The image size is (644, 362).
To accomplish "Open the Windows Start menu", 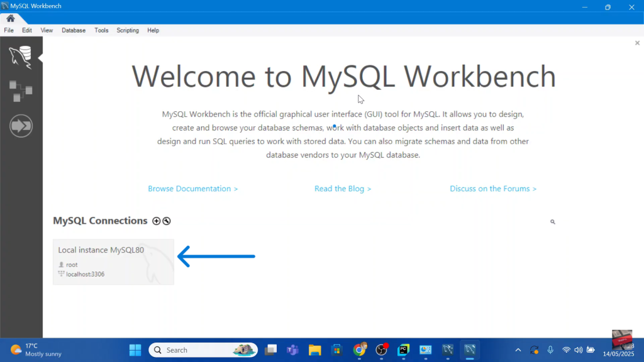I will 135,350.
